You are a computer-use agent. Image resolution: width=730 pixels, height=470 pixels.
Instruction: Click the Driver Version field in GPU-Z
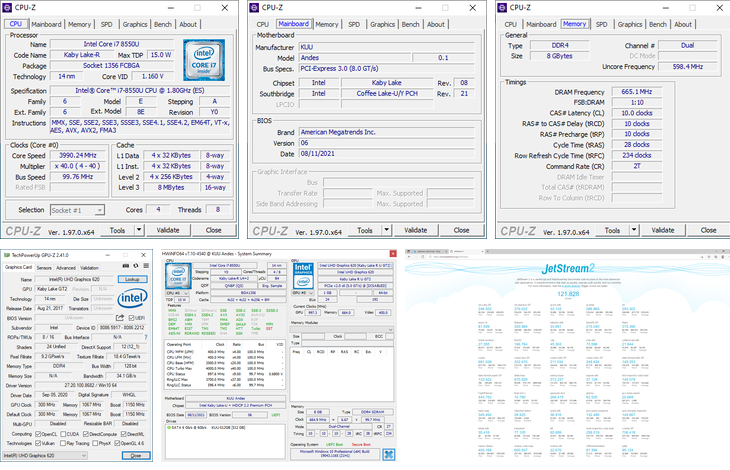click(92, 385)
